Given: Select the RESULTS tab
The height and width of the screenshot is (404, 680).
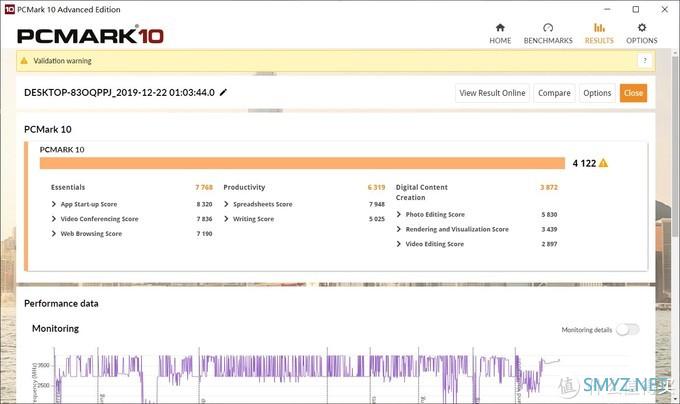Looking at the screenshot, I should click(x=599, y=34).
